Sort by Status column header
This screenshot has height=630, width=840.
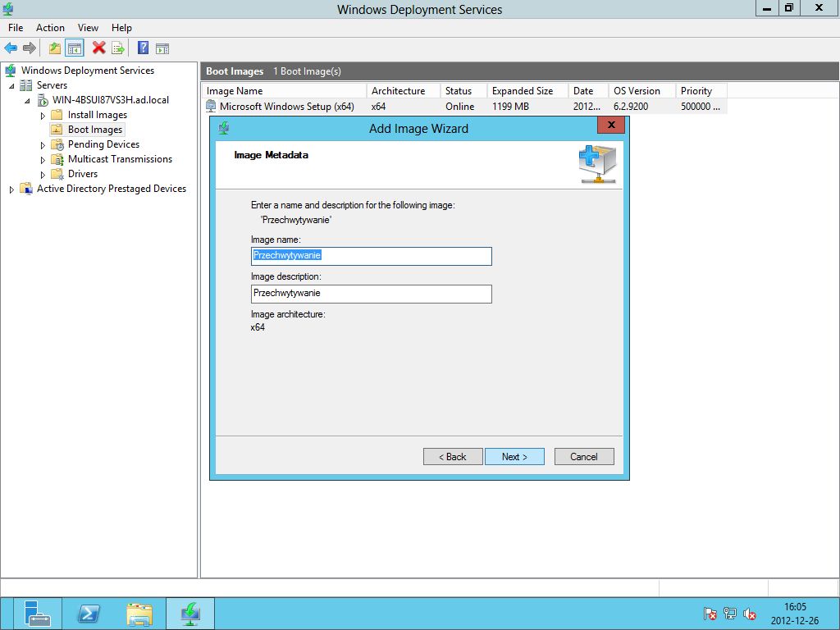tap(463, 91)
